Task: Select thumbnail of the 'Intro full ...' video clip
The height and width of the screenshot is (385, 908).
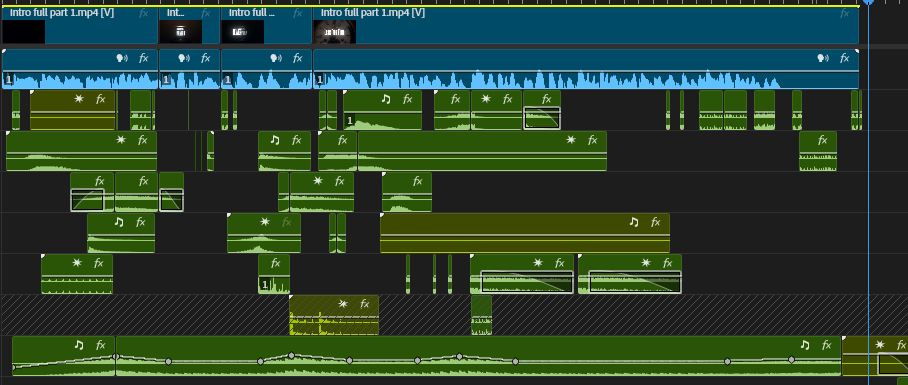Action: point(243,32)
